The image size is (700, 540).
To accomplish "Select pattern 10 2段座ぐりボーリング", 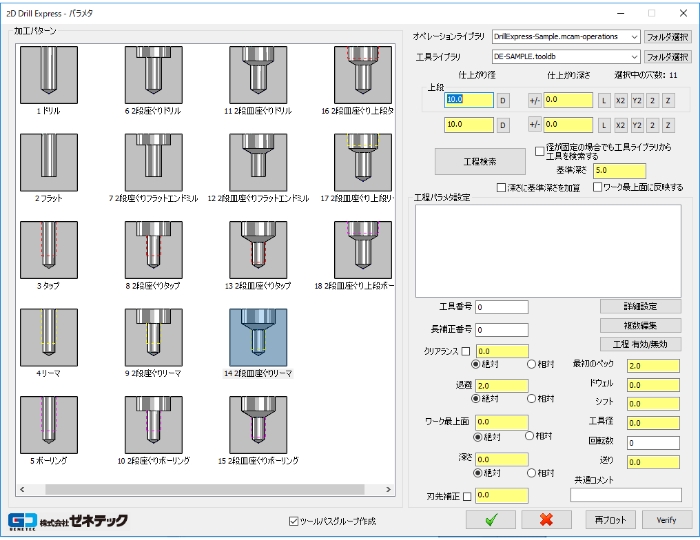I will (x=154, y=425).
